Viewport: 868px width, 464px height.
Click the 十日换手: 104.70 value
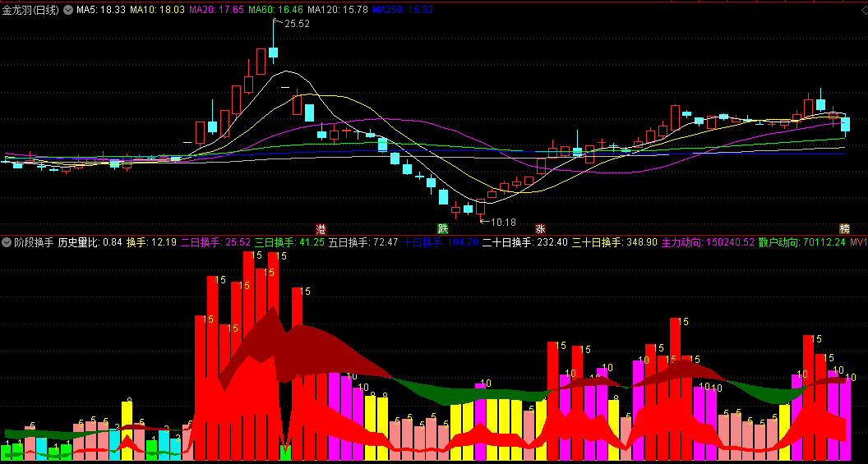(440, 241)
